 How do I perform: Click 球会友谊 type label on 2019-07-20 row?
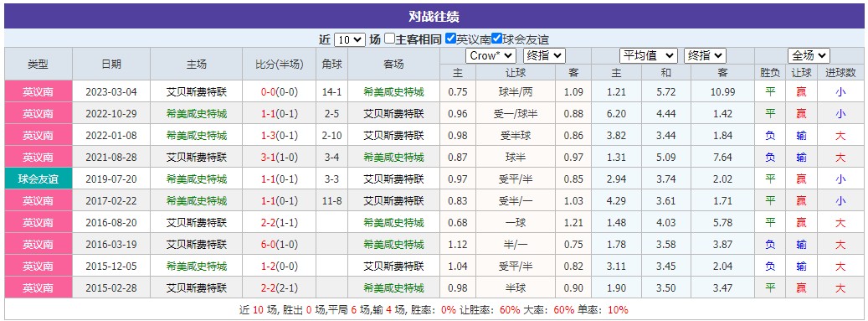pos(39,179)
